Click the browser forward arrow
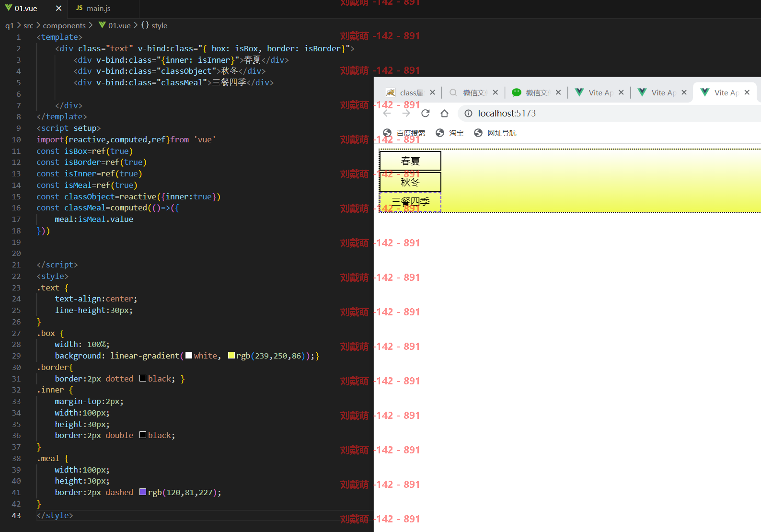 (x=406, y=113)
